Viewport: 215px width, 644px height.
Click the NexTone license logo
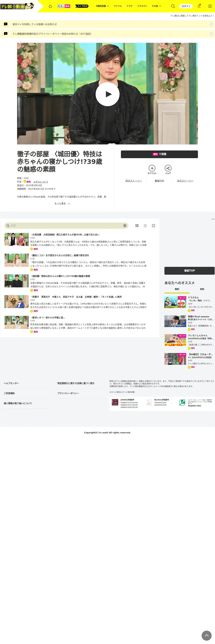[x=149, y=402]
